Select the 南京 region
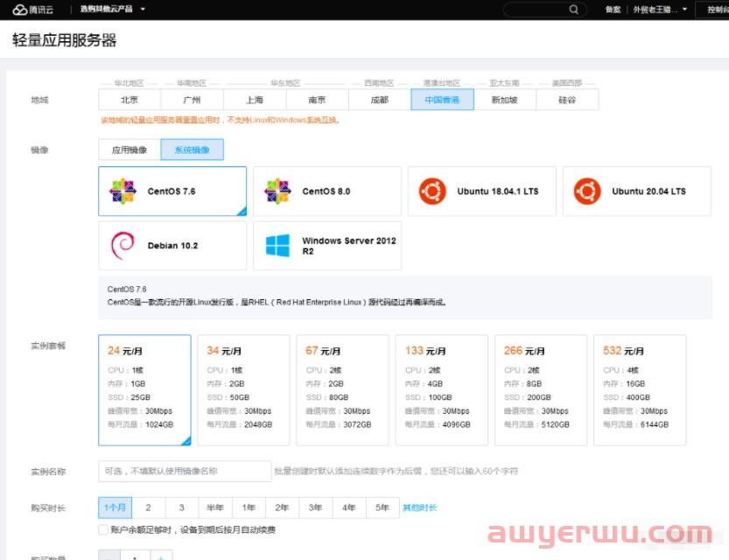This screenshot has width=729, height=560. click(x=317, y=100)
